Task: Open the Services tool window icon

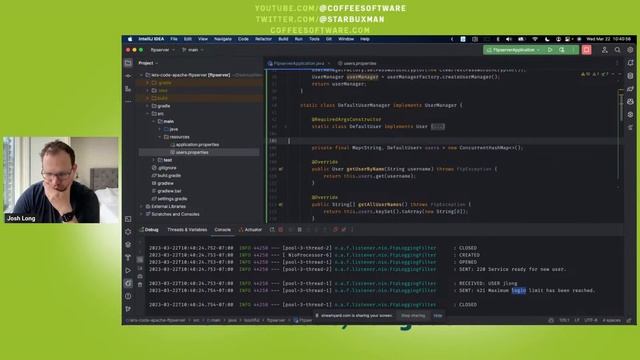Action: coord(128,232)
